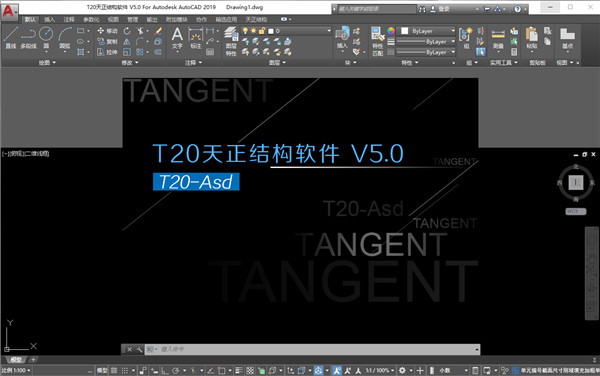The height and width of the screenshot is (376, 600).
Task: Expand the Annotation (注释) panel
Action: point(193,62)
